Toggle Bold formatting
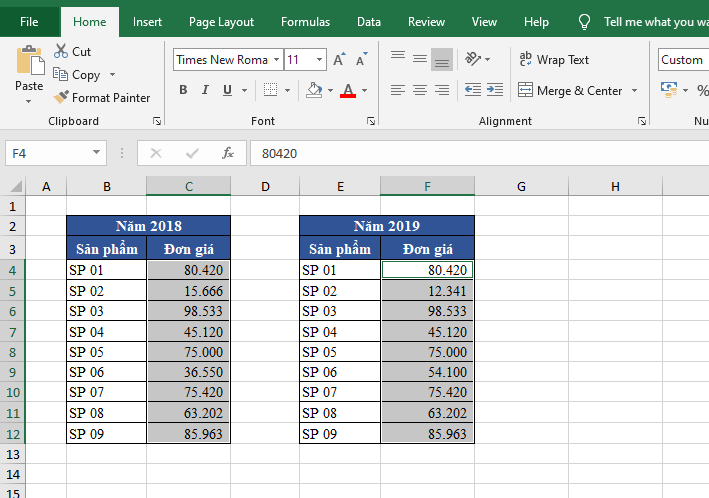 pyautogui.click(x=183, y=90)
